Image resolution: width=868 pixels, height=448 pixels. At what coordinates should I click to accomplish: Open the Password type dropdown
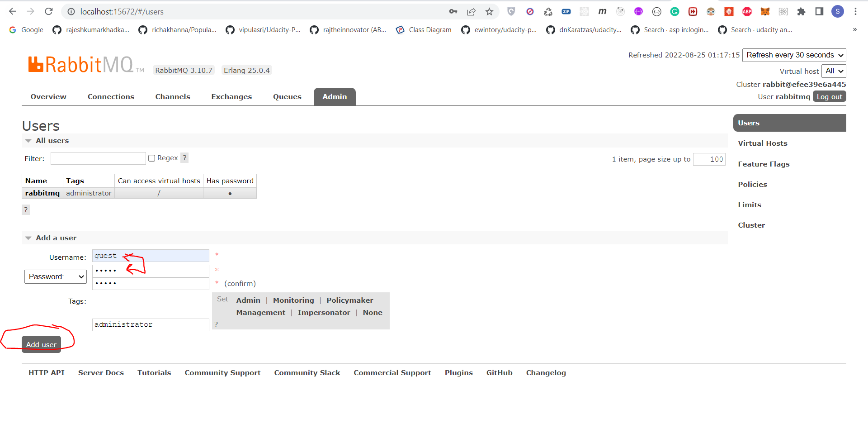[55, 276]
